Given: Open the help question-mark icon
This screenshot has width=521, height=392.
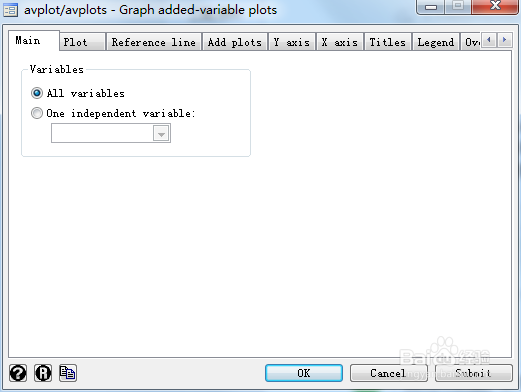Looking at the screenshot, I should [18, 373].
